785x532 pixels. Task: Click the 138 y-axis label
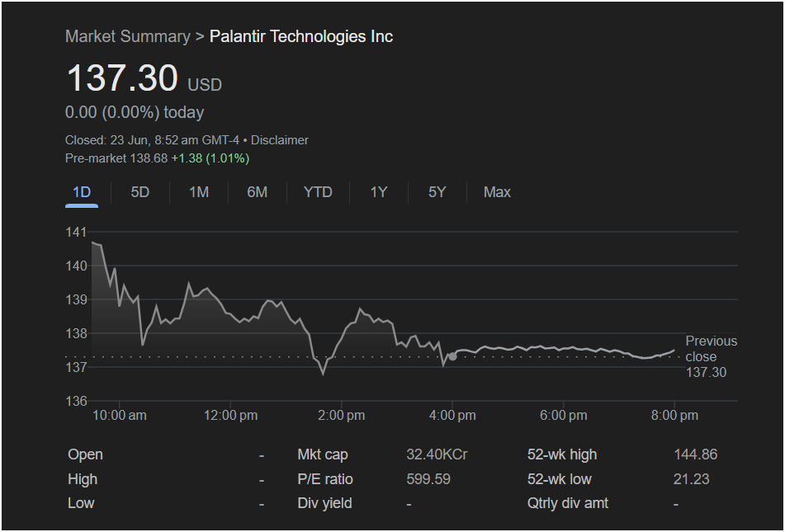pos(76,333)
